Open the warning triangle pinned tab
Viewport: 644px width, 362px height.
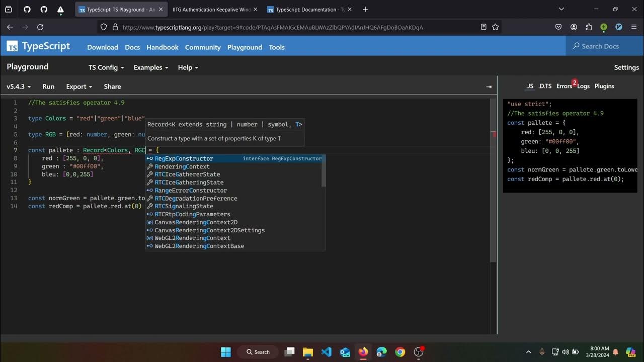coord(60,10)
